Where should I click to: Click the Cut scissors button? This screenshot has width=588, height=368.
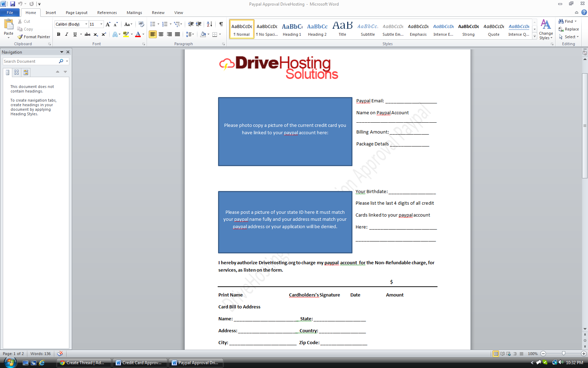point(24,21)
